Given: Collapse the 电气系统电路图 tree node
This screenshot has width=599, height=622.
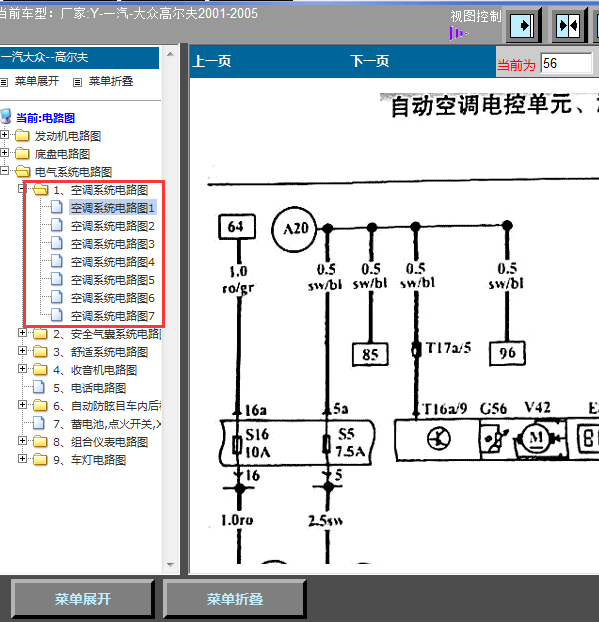Looking at the screenshot, I should point(4,171).
